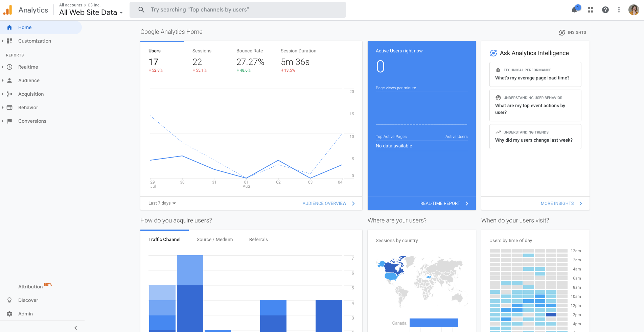Click the darkest cell in the time-of-day heatmap
Image resolution: width=644 pixels, height=332 pixels.
pos(551,315)
